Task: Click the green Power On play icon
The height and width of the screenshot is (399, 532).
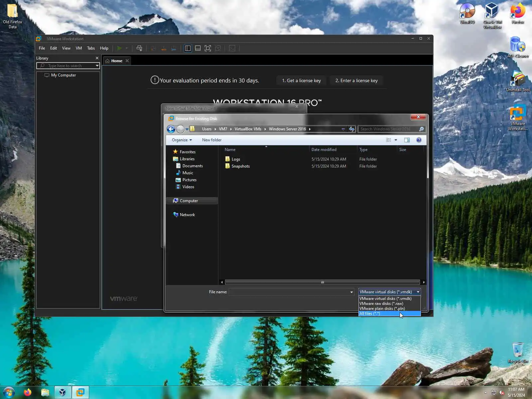Action: click(x=119, y=48)
